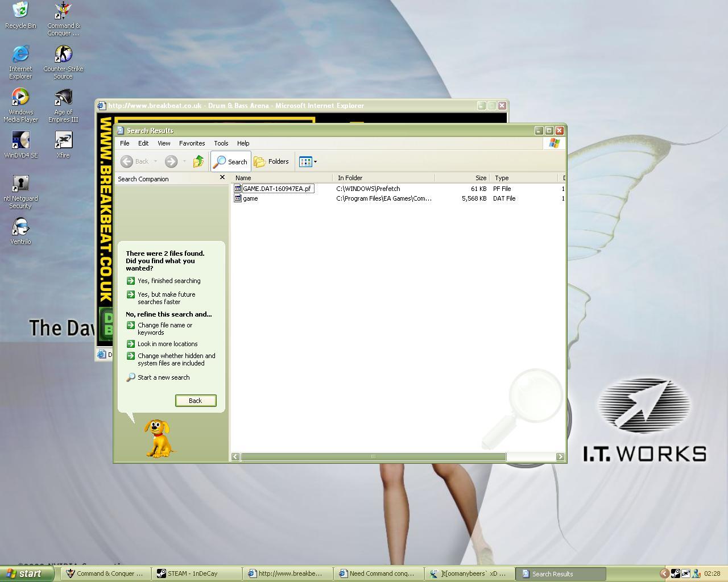This screenshot has height=582, width=728.
Task: Show the Folders pane
Action: coord(271,161)
